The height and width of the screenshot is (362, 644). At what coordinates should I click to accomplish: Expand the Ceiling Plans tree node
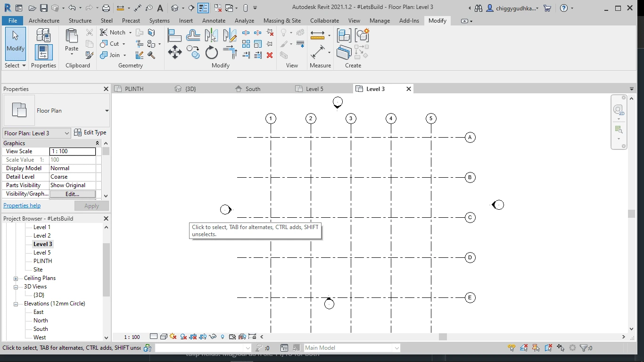pos(16,279)
